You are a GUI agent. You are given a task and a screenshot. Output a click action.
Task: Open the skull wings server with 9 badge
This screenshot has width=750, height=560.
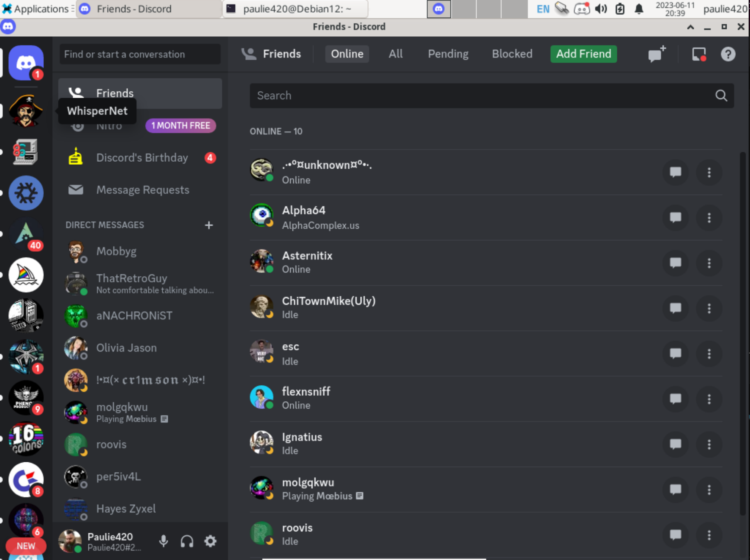click(26, 398)
